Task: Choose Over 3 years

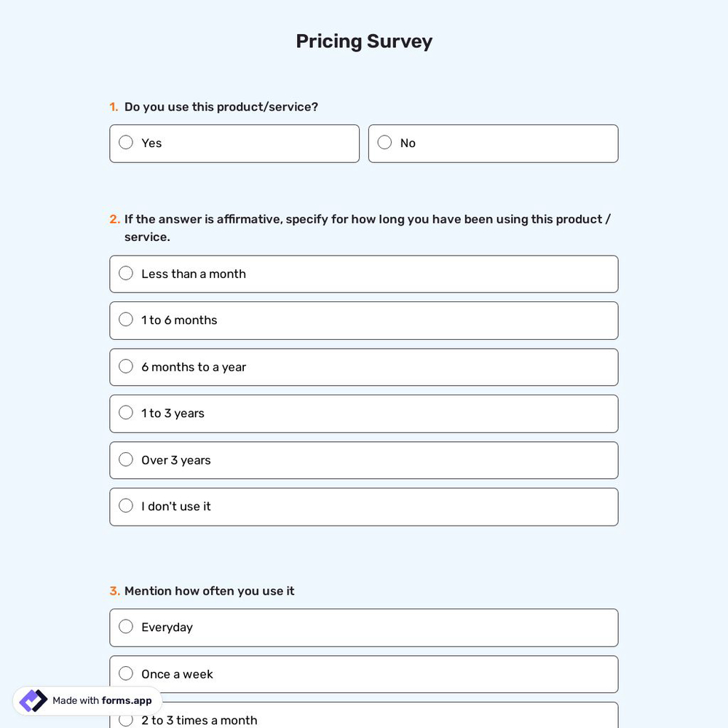Action: (x=125, y=459)
